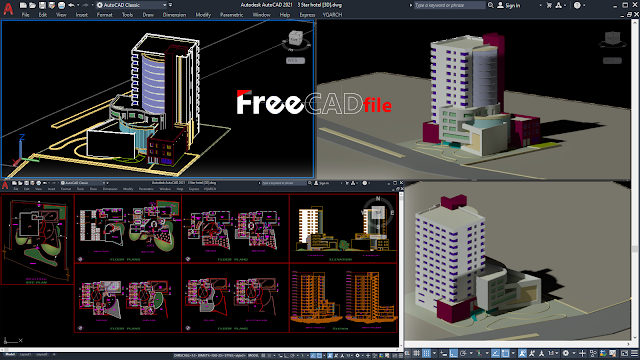Open the status bar Customization three-lines icon
Viewport: 640px width, 360px height.
coord(634,353)
